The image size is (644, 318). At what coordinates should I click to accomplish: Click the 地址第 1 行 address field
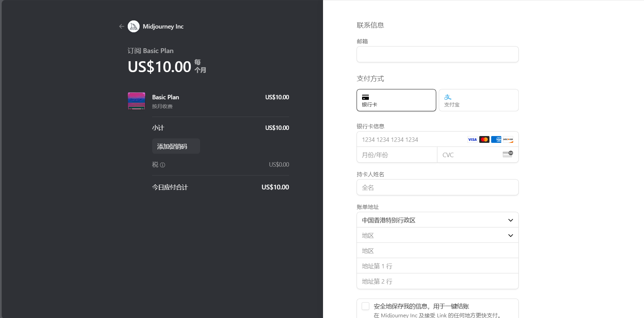click(437, 266)
